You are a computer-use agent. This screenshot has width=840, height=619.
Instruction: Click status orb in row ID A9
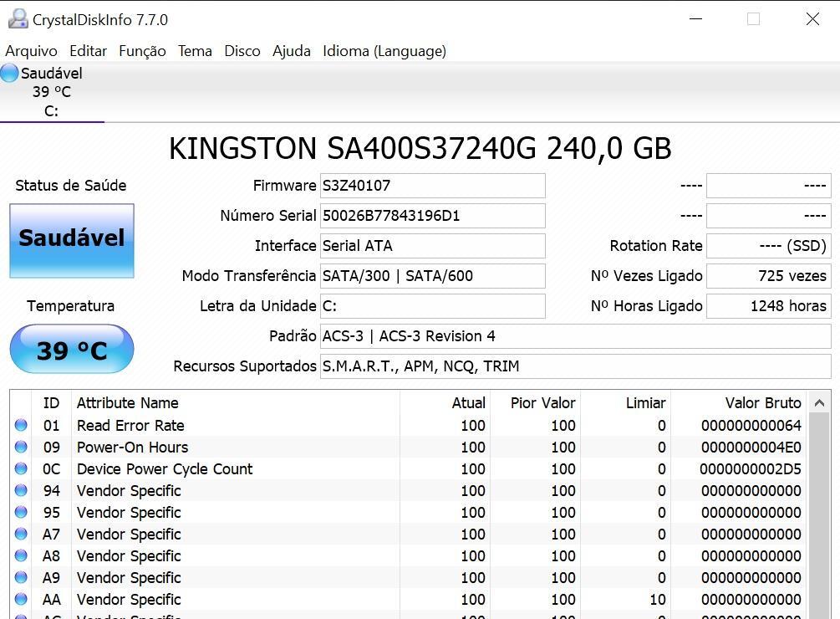click(21, 577)
